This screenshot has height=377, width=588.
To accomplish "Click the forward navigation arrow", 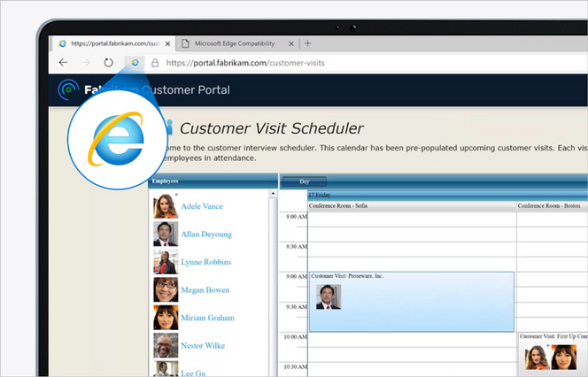I will pos(86,63).
